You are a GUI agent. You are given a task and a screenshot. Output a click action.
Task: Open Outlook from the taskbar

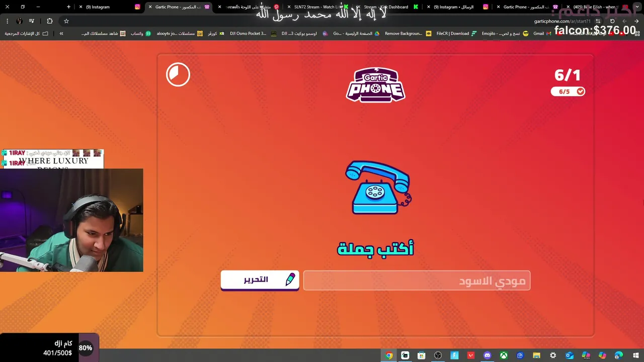point(570,355)
